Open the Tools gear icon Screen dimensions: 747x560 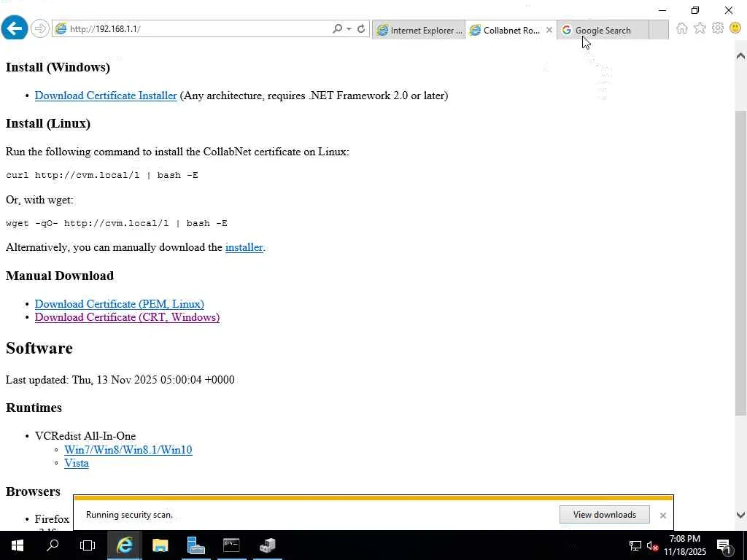tap(718, 28)
